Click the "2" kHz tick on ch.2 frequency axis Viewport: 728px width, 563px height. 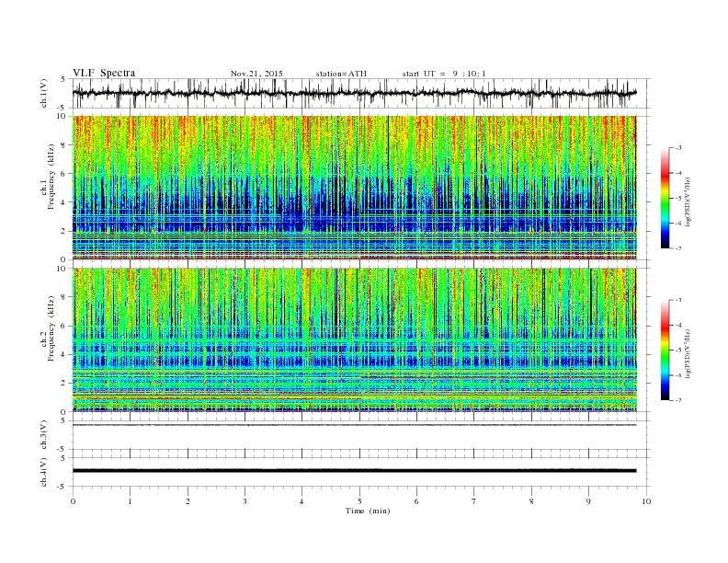[63, 383]
